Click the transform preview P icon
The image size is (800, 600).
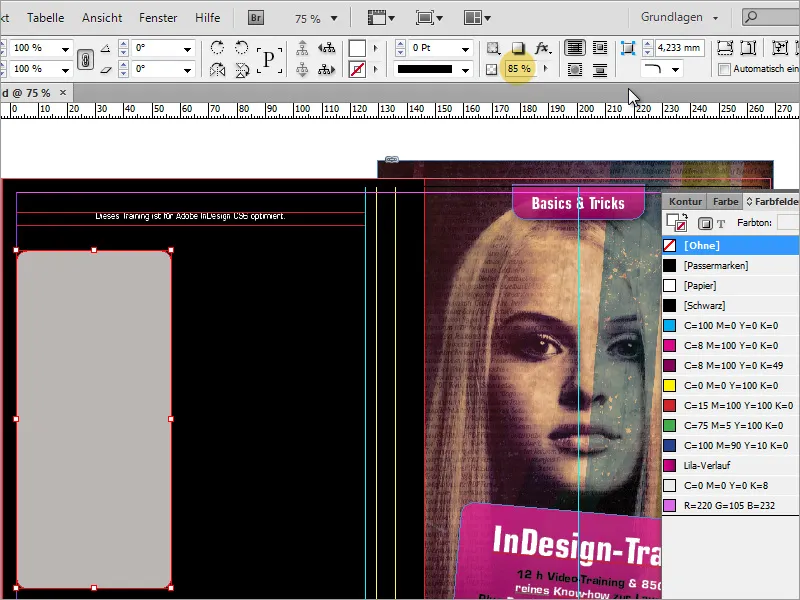click(x=269, y=59)
